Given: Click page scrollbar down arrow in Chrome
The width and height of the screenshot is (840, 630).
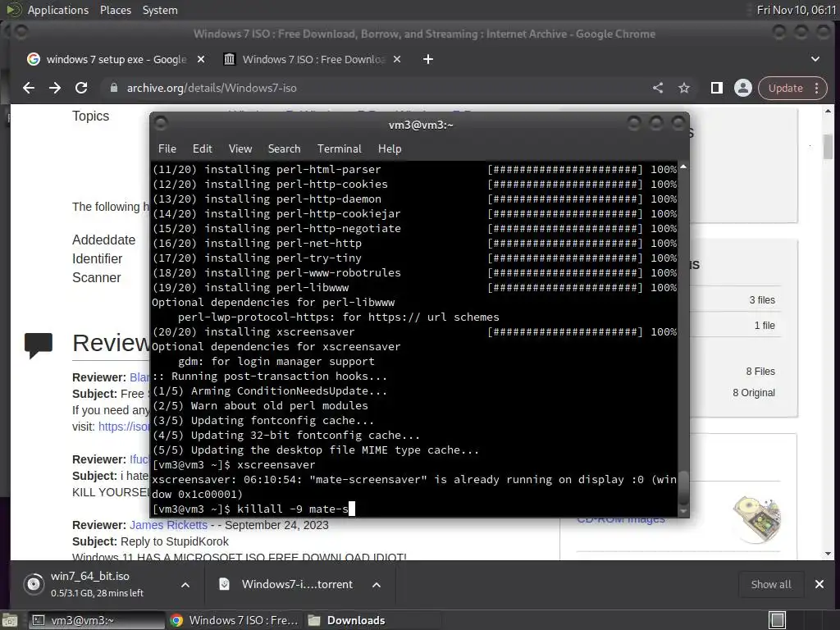Looking at the screenshot, I should [x=829, y=554].
